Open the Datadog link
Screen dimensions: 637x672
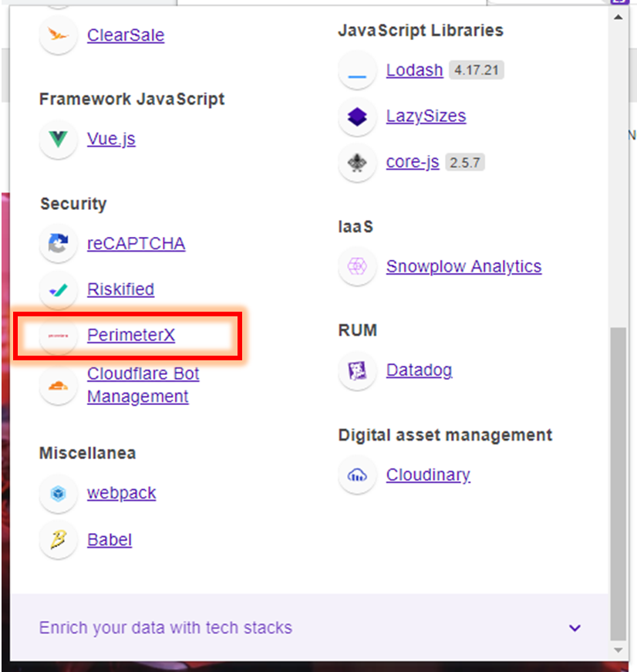coord(420,370)
